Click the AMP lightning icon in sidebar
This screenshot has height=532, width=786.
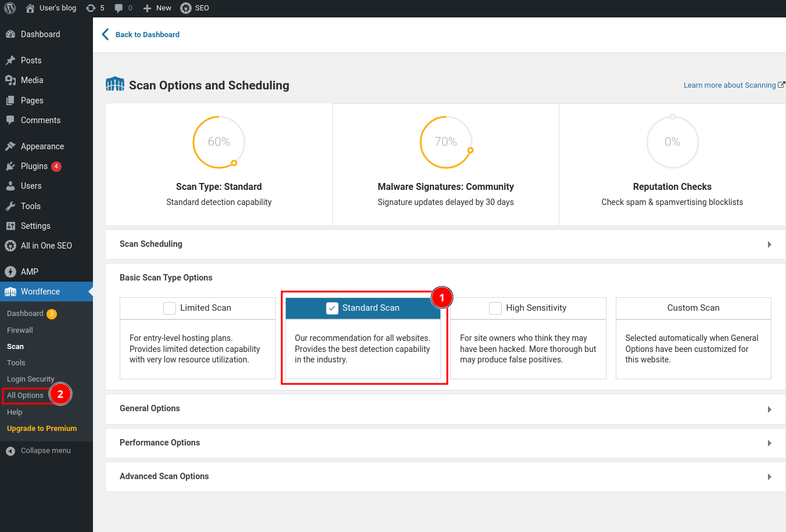(10, 272)
